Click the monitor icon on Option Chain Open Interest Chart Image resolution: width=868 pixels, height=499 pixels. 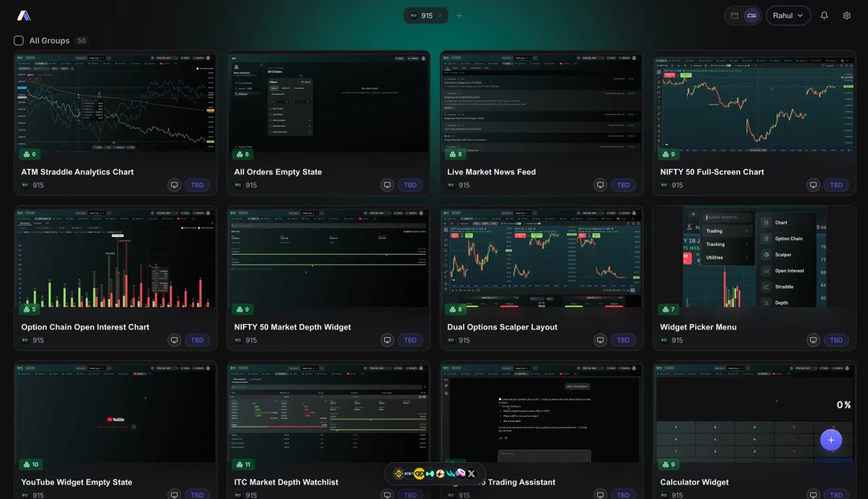coord(174,340)
